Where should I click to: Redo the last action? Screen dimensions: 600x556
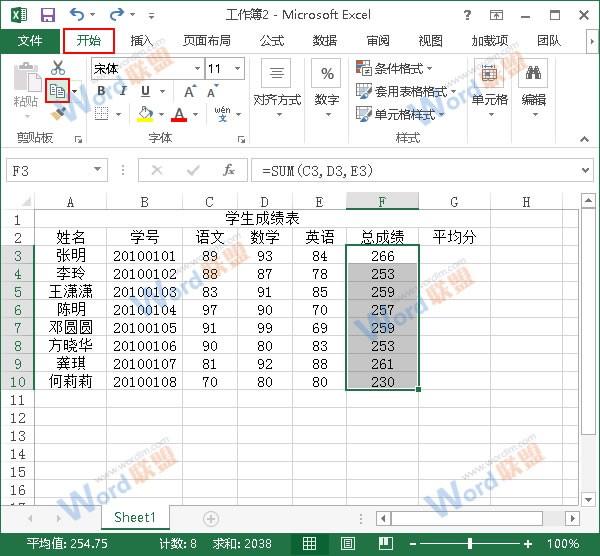116,15
